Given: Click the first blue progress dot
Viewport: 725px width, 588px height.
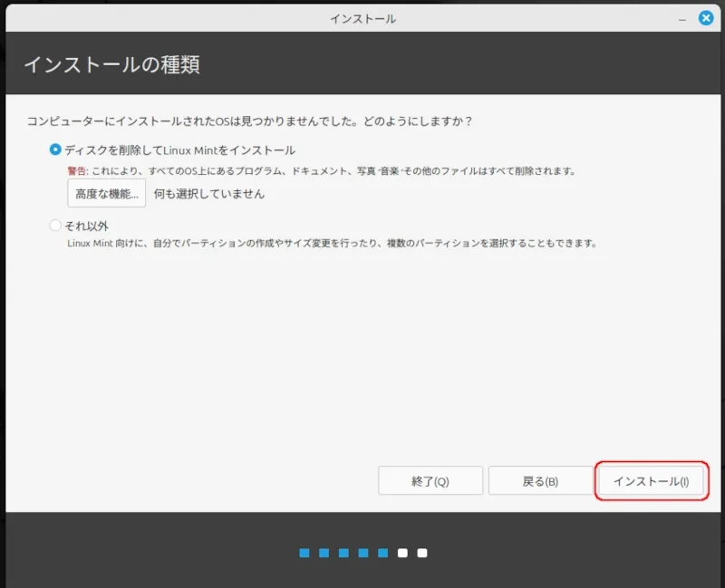Looking at the screenshot, I should [x=304, y=553].
